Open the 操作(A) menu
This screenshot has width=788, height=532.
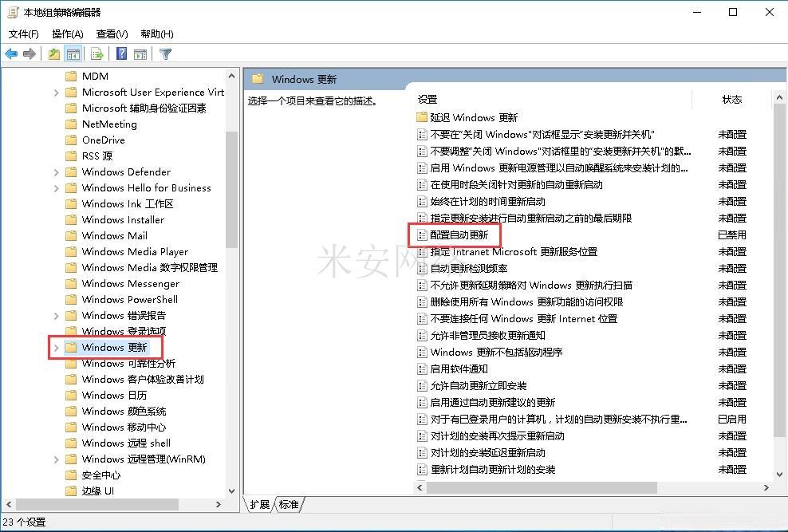coord(67,33)
